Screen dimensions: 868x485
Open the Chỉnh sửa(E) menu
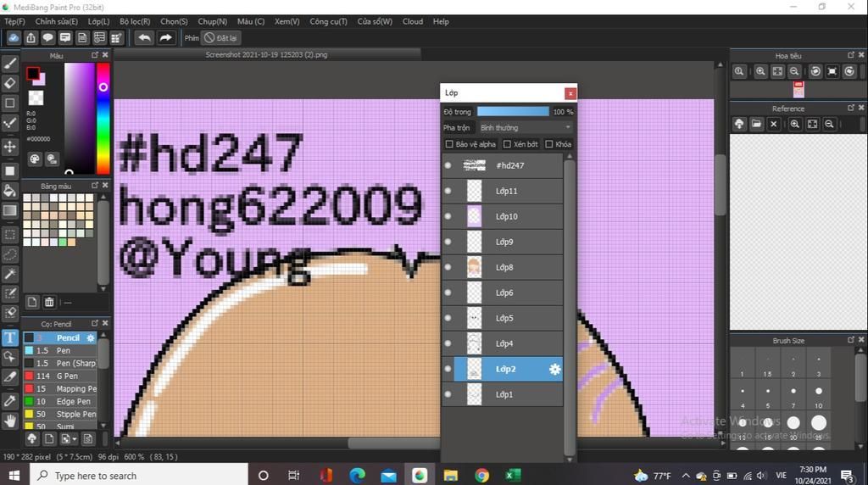[57, 21]
